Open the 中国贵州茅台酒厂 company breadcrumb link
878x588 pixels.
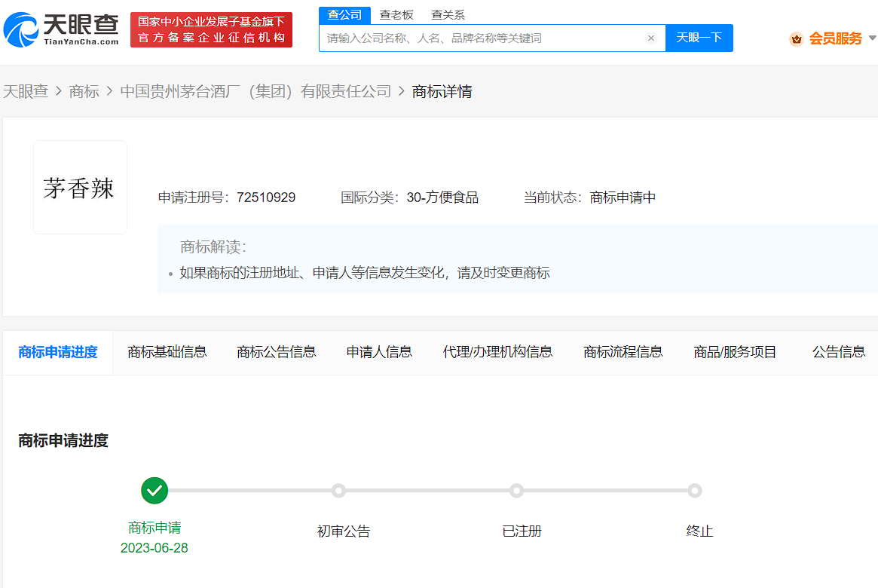255,92
